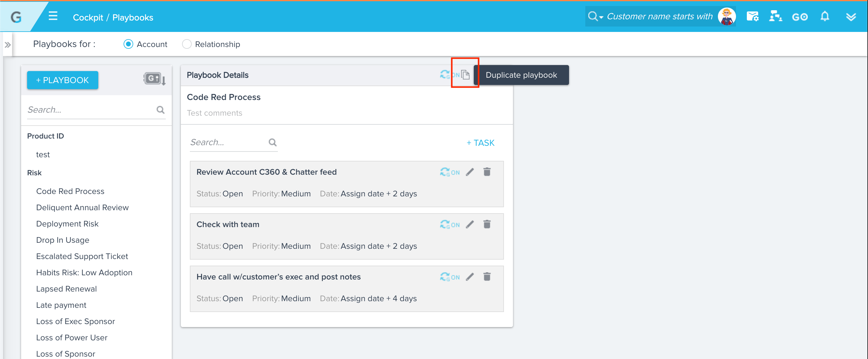Click the + PLAYBOOK button
The width and height of the screenshot is (868, 359).
(62, 80)
